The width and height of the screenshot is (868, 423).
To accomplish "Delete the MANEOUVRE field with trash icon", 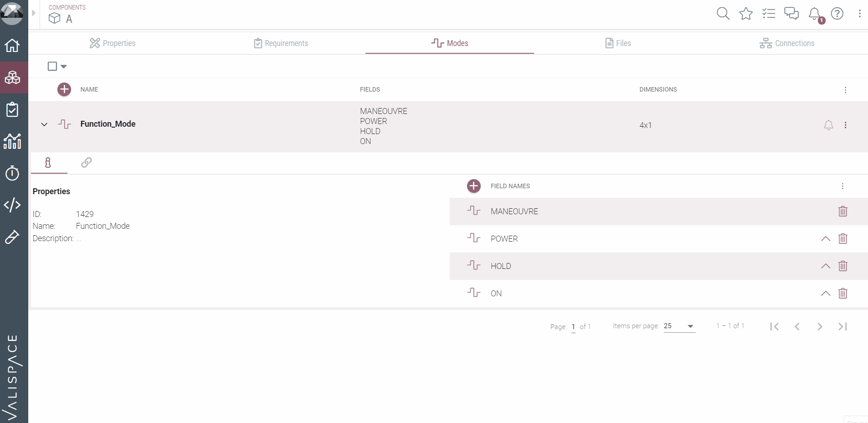I will click(x=842, y=211).
